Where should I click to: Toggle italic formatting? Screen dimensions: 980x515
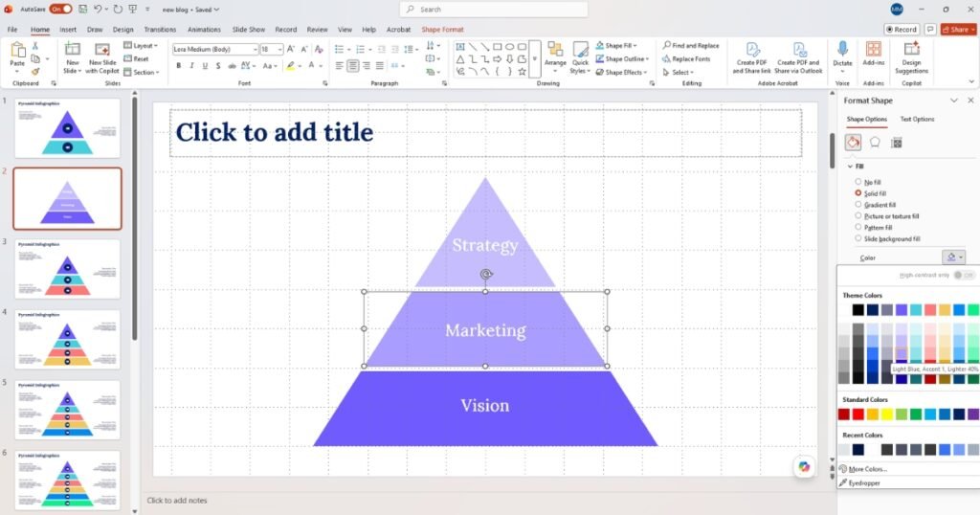click(x=191, y=66)
